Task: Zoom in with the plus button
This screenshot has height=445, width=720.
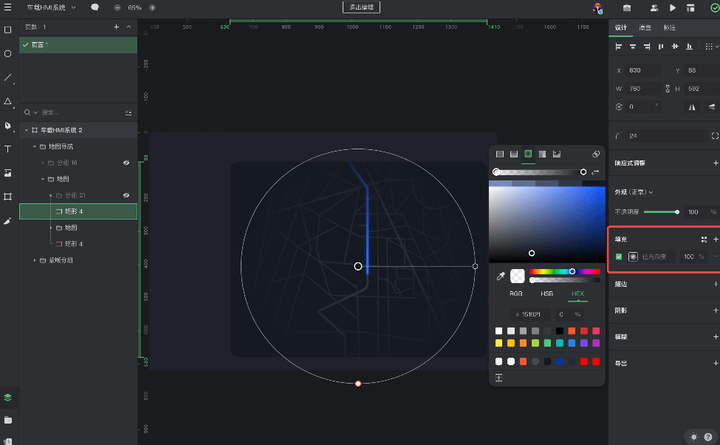Action: (x=152, y=8)
